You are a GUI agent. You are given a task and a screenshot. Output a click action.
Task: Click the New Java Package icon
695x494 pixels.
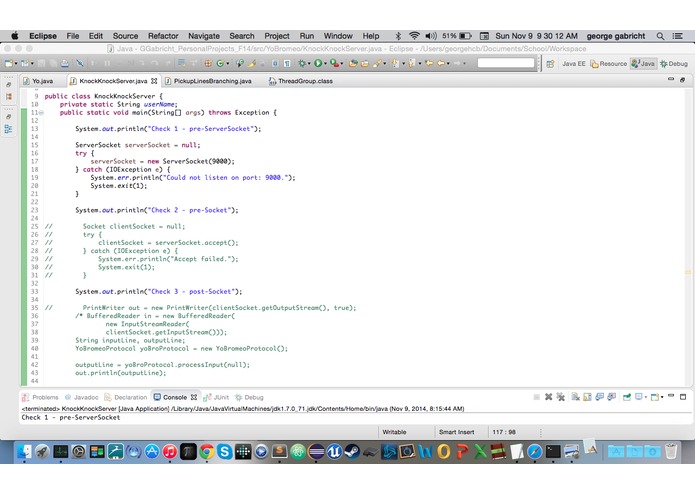pos(207,63)
